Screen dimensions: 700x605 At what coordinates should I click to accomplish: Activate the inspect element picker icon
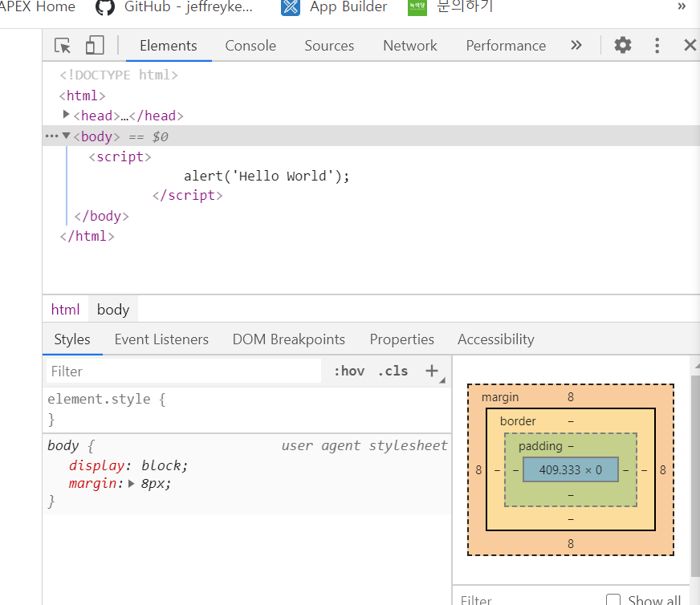coord(63,46)
